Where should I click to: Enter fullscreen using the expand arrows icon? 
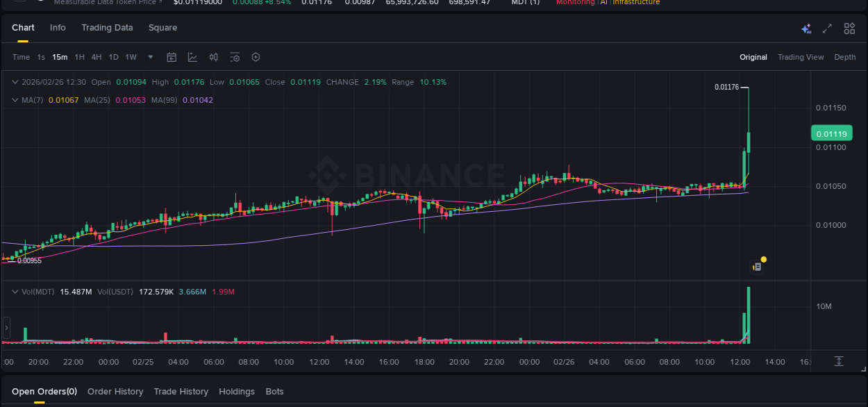point(826,28)
